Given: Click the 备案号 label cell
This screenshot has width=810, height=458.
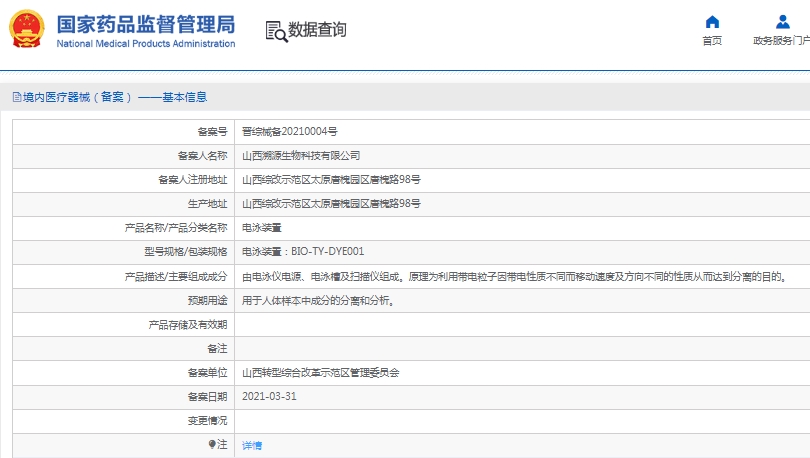Looking at the screenshot, I should coord(123,132).
